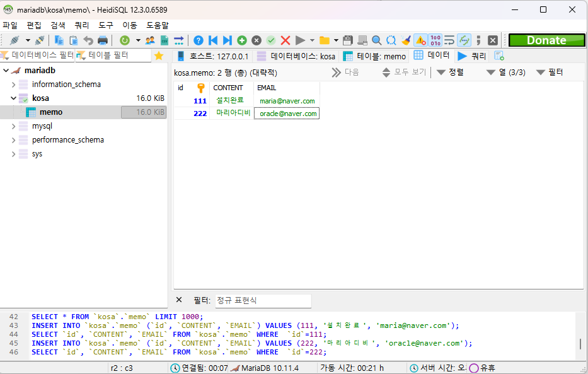
Task: Collapse the mariadb tree root
Action: 6,70
